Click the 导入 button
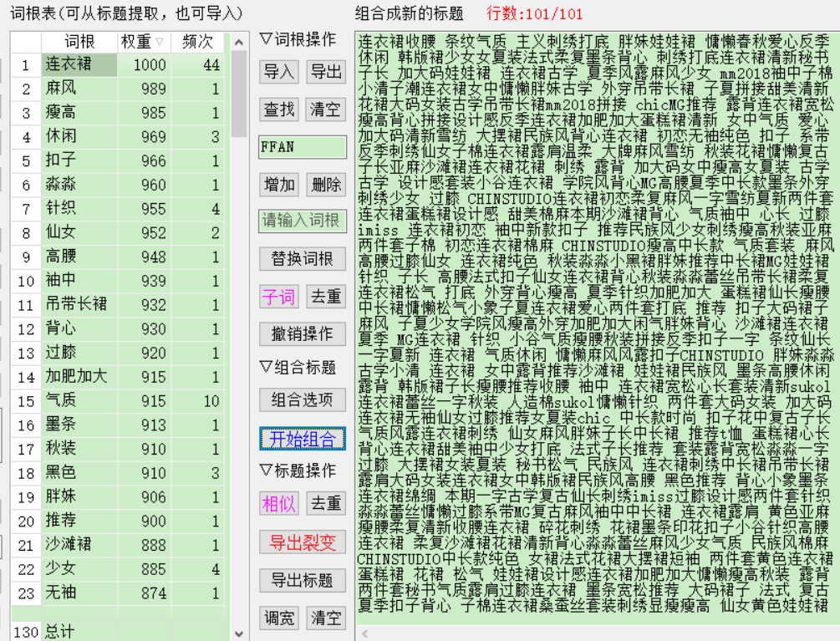This screenshot has width=840, height=641. click(x=279, y=72)
